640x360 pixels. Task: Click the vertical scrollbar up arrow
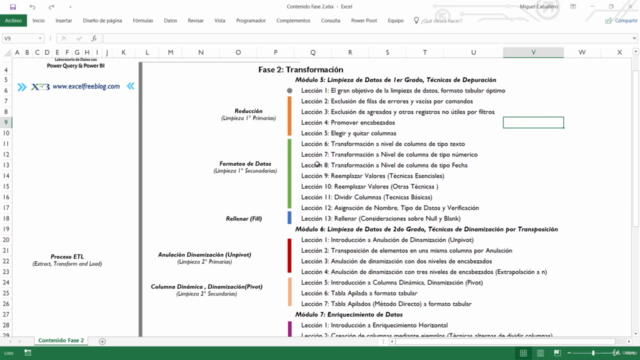(636, 52)
